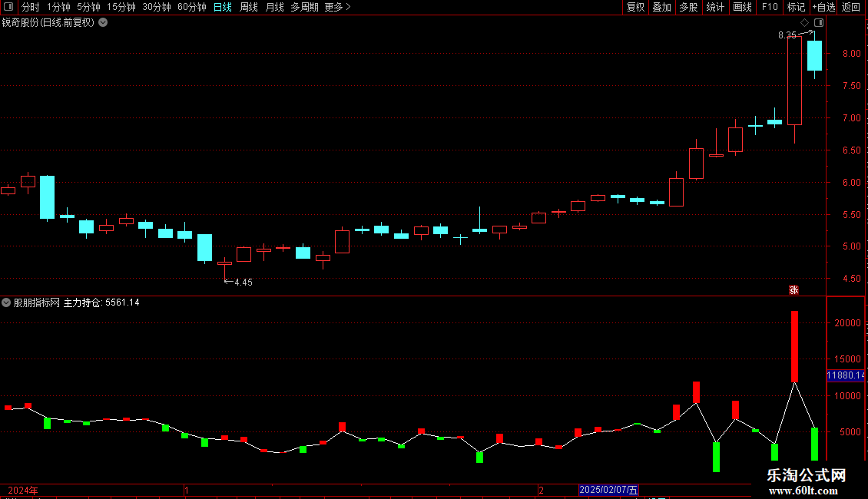Click the diamond icon above the chart
The width and height of the screenshot is (868, 499).
[805, 23]
